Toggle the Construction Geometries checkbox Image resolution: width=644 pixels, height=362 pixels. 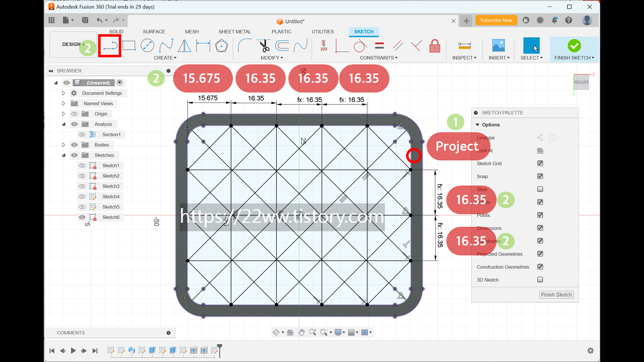(x=540, y=267)
